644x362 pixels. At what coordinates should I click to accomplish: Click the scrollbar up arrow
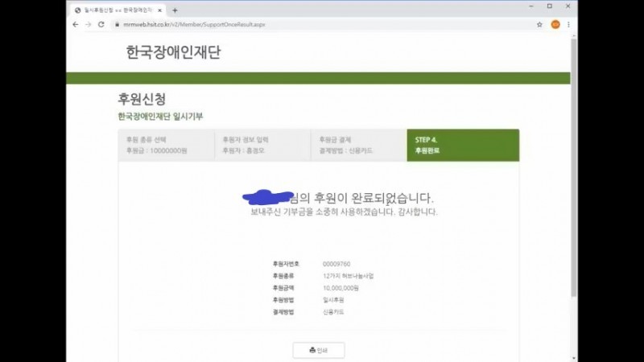coord(573,36)
